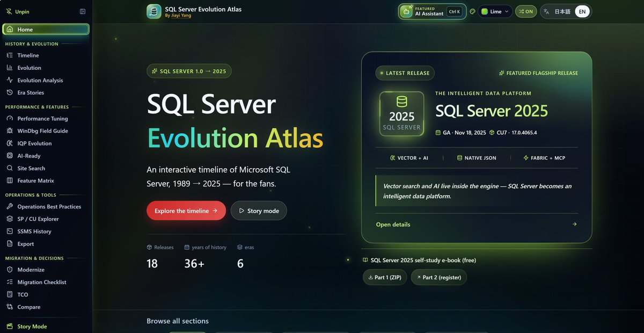Click the Compare branch icon
This screenshot has width=644, height=333.
(10, 307)
